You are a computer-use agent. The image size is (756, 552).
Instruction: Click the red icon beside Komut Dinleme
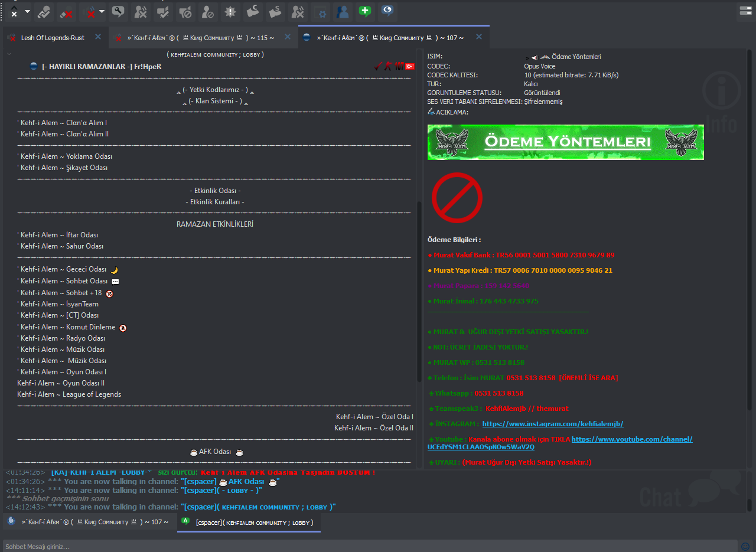click(123, 328)
